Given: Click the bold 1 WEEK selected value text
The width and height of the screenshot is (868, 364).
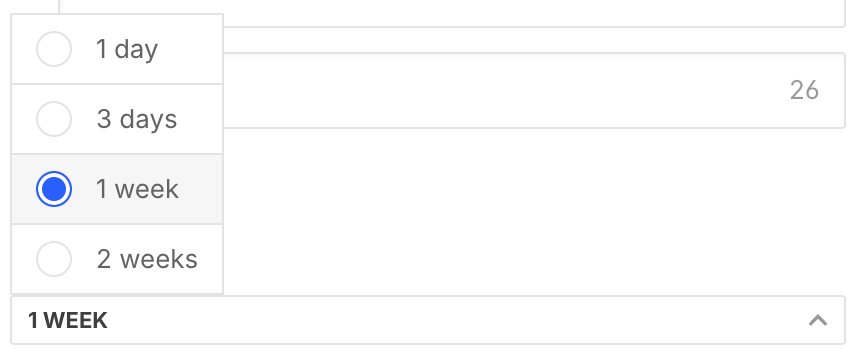Looking at the screenshot, I should click(68, 321).
